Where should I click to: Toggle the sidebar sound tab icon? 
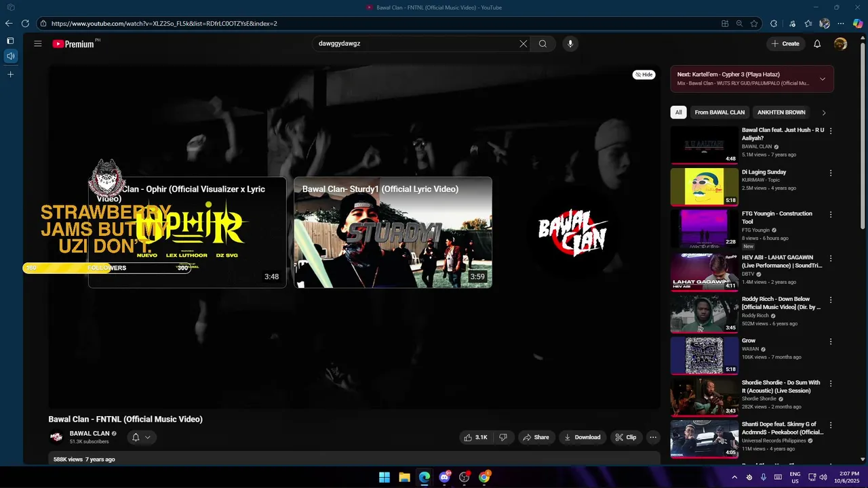(x=10, y=56)
